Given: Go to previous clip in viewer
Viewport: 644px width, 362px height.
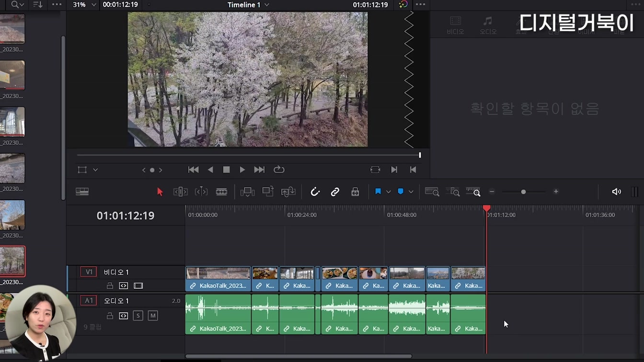Looking at the screenshot, I should coord(413,170).
